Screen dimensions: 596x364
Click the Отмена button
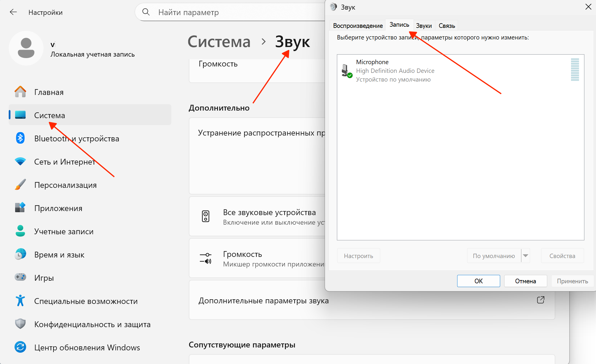click(525, 281)
